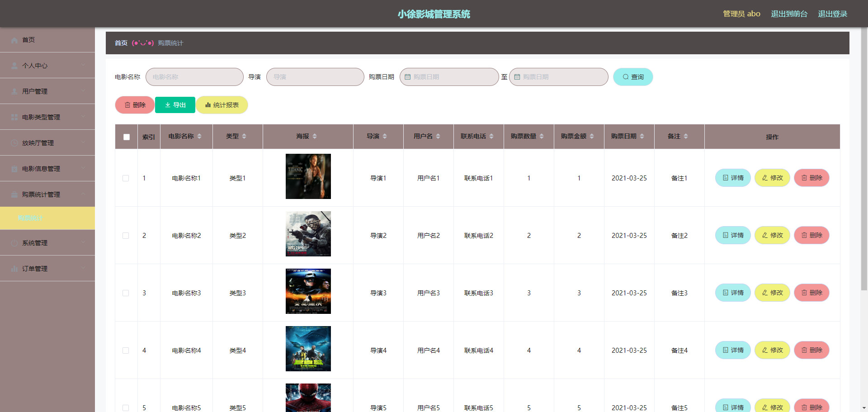This screenshot has height=412, width=868.
Task: Open the poster thumbnail for 电影名称3
Action: 308,291
